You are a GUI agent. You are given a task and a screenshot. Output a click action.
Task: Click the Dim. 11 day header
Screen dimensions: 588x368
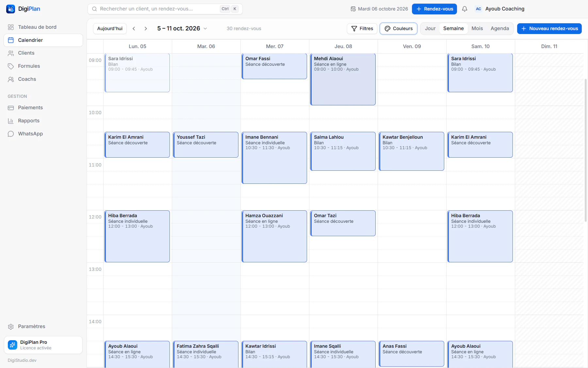(x=549, y=46)
